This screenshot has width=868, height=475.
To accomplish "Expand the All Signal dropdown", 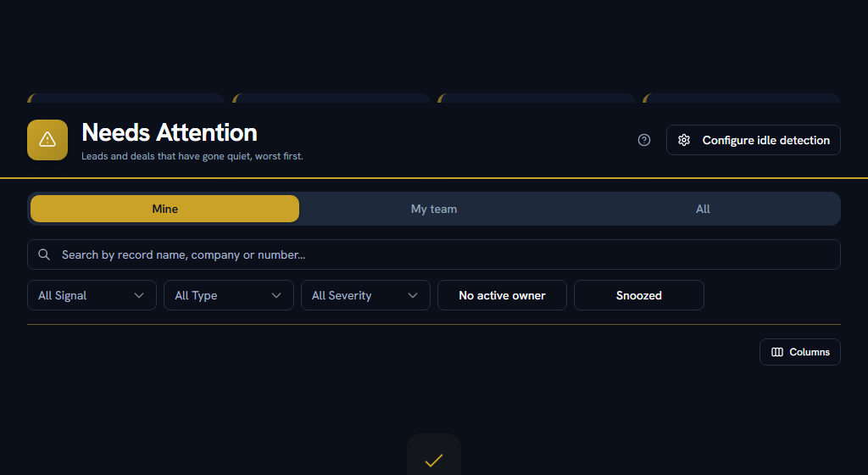I will 92,295.
